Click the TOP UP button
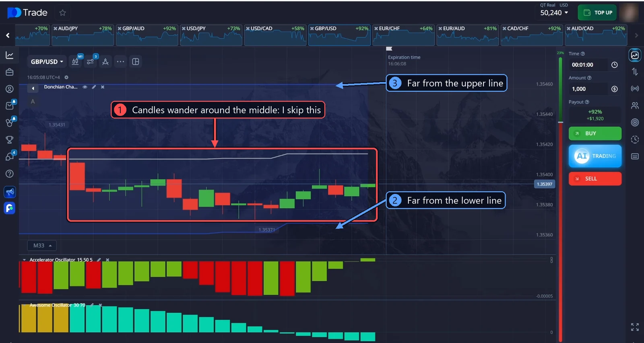This screenshot has height=343, width=644. 598,12
